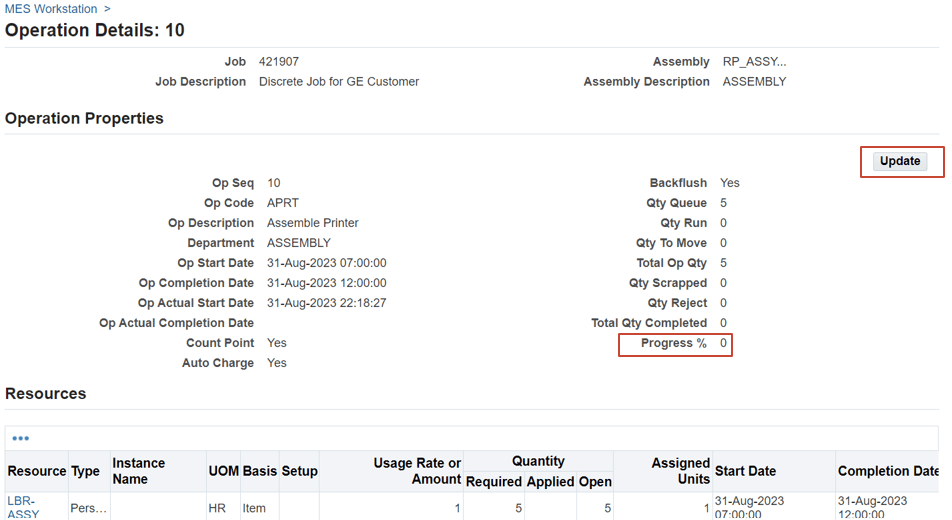Click the Department value ASSEMBLY

(x=299, y=243)
